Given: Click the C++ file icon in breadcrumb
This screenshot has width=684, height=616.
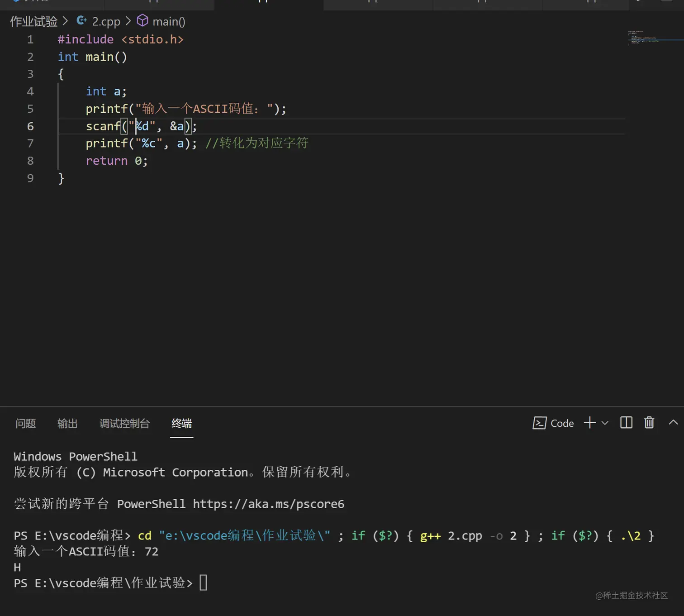Looking at the screenshot, I should click(x=82, y=20).
